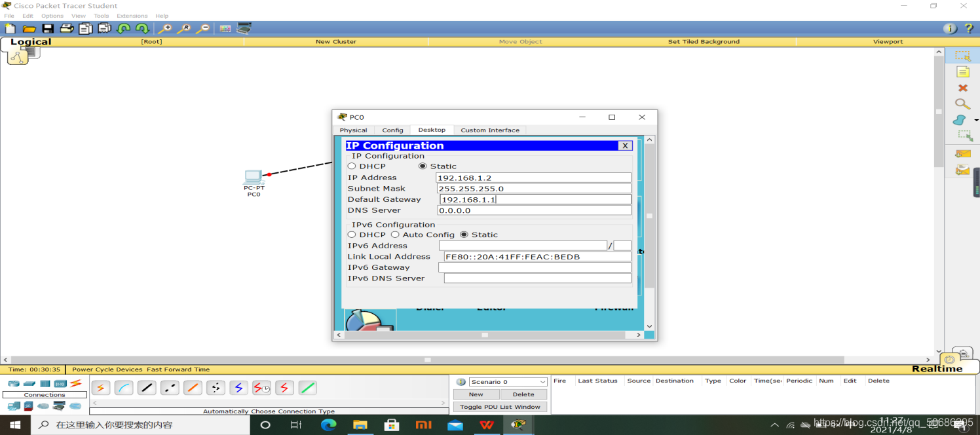
Task: Open file using the folder icon
Action: tap(29, 28)
